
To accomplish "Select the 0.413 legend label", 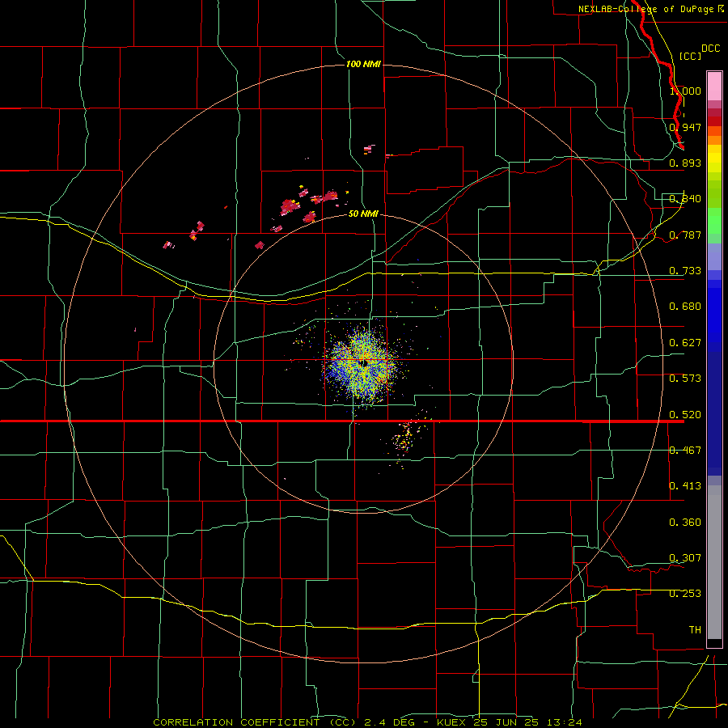I will [x=685, y=486].
